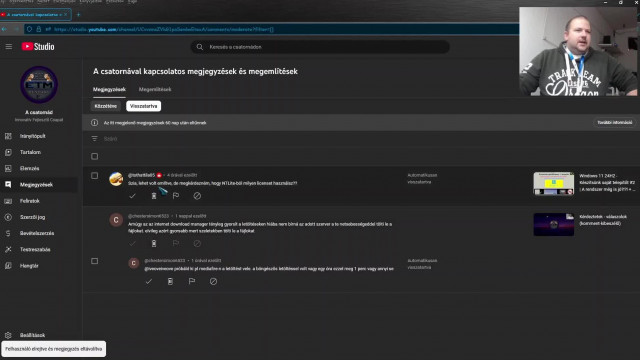This screenshot has height=360, width=640.
Task: Click the YouTube Studio logo
Action: point(38,47)
